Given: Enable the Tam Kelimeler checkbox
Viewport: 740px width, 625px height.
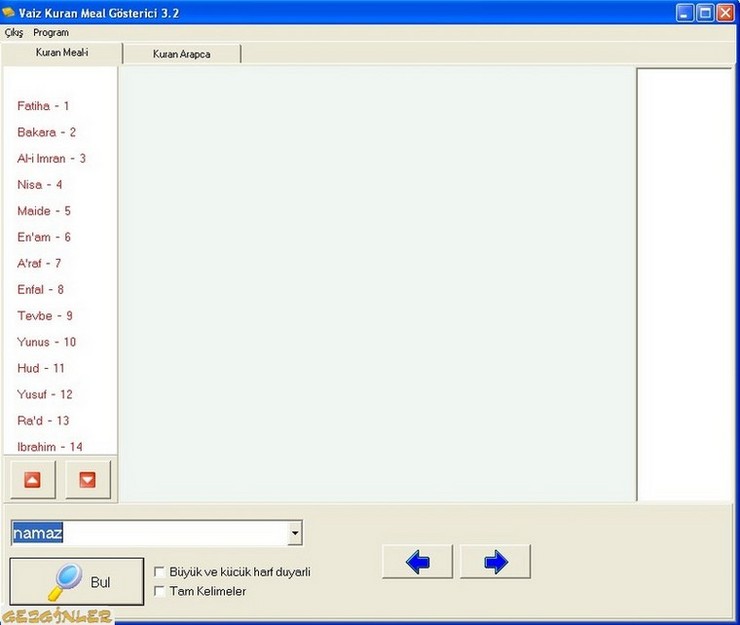Looking at the screenshot, I should 160,592.
